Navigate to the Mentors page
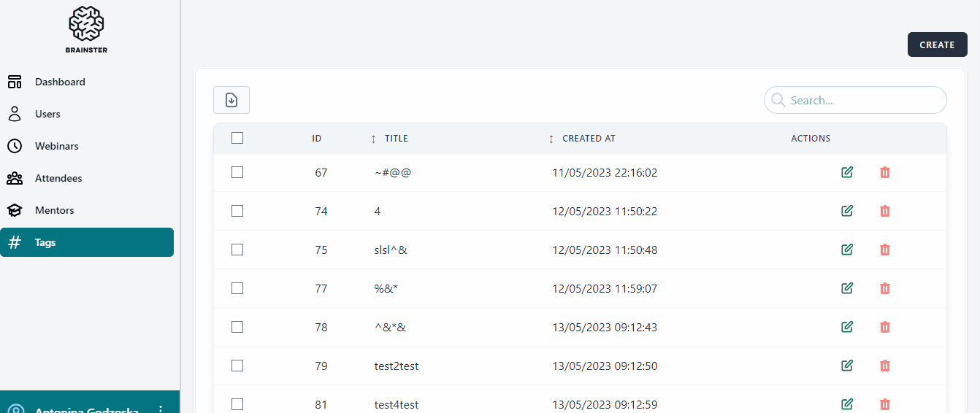980x413 pixels. pyautogui.click(x=55, y=210)
